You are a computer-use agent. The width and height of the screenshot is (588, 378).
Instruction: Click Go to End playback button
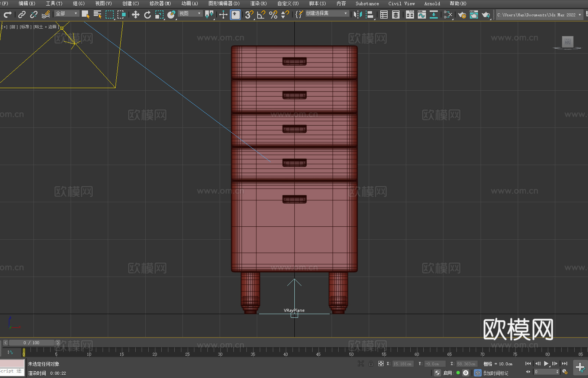coord(565,364)
